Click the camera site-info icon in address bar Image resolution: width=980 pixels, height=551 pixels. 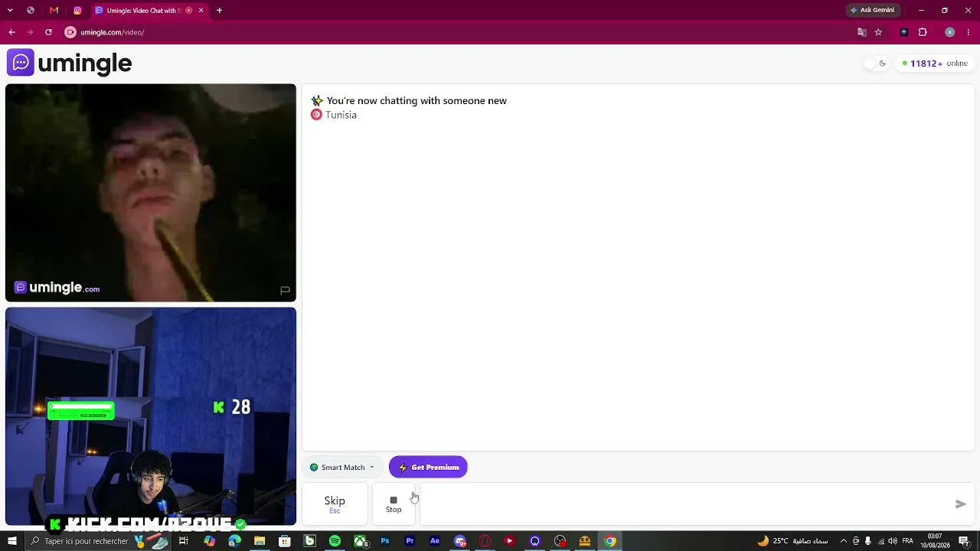coord(70,32)
